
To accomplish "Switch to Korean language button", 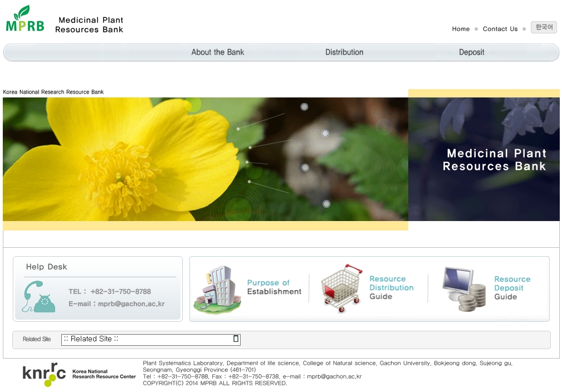I will pos(544,27).
